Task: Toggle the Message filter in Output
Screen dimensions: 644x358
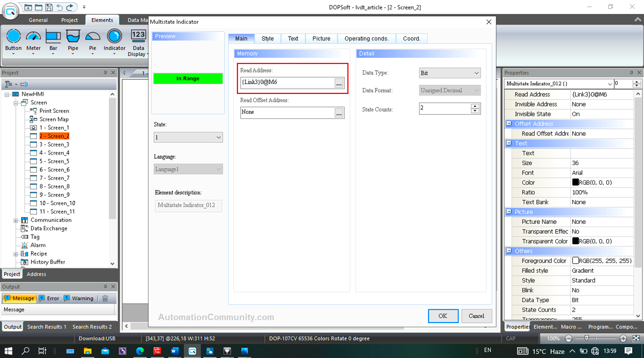Action: point(19,298)
